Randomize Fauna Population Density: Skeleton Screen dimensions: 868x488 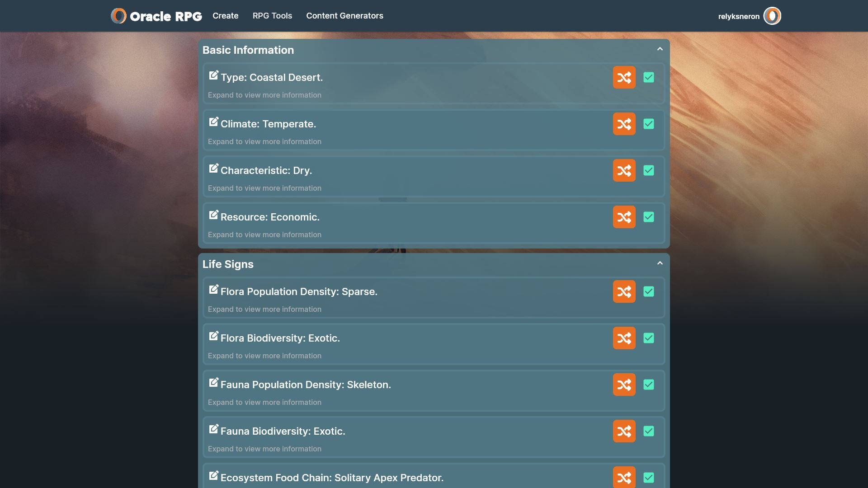(624, 385)
